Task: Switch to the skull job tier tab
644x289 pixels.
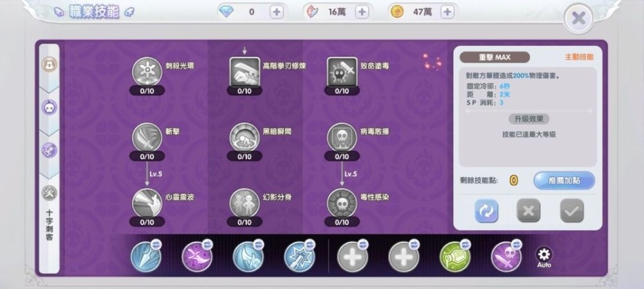Action: pos(49,108)
